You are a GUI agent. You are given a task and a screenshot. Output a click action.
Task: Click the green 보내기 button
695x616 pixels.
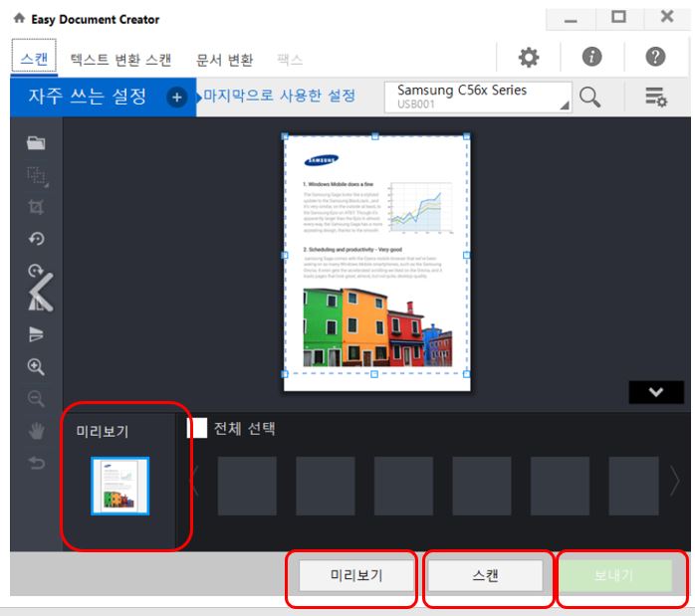coord(614,575)
